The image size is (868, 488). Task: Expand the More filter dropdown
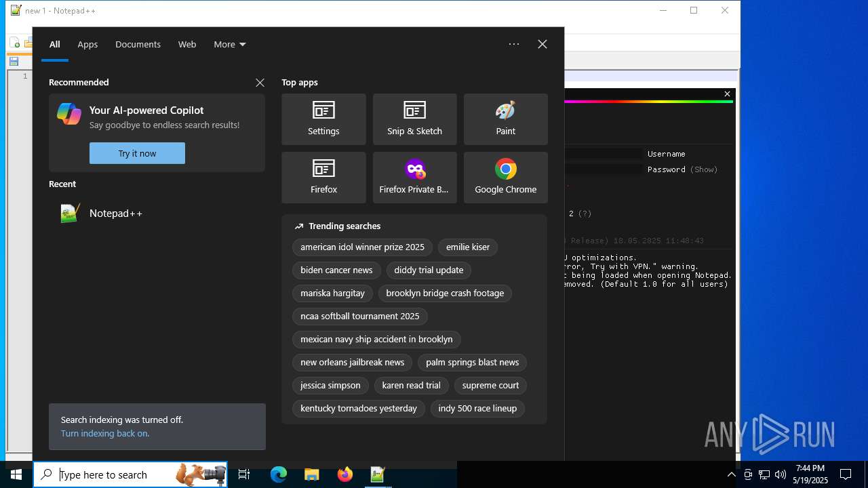click(x=230, y=44)
